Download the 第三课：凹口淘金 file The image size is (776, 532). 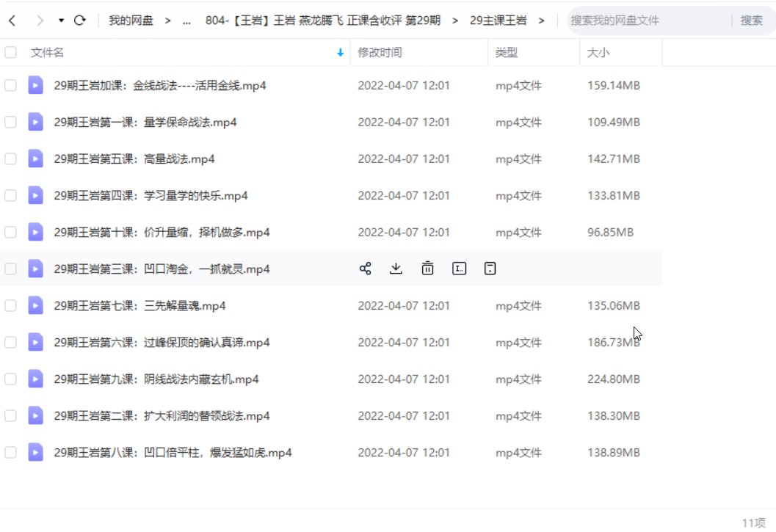point(396,269)
